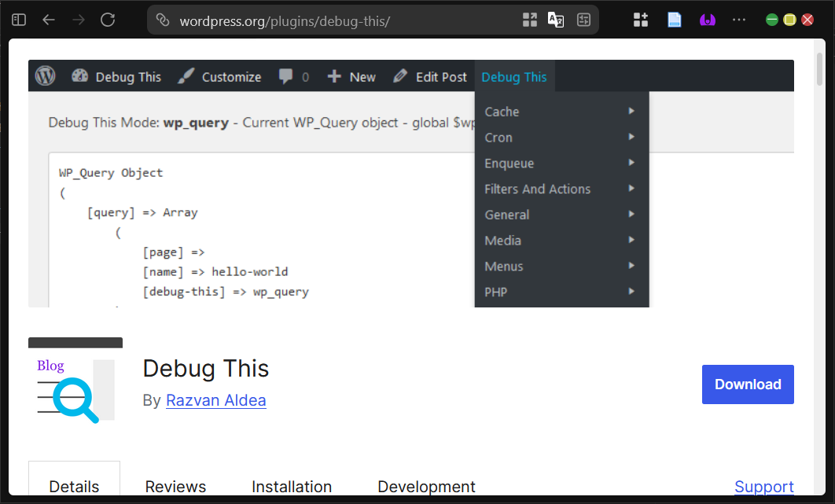The width and height of the screenshot is (835, 504).
Task: Choose PHP menu entry
Action: point(562,292)
